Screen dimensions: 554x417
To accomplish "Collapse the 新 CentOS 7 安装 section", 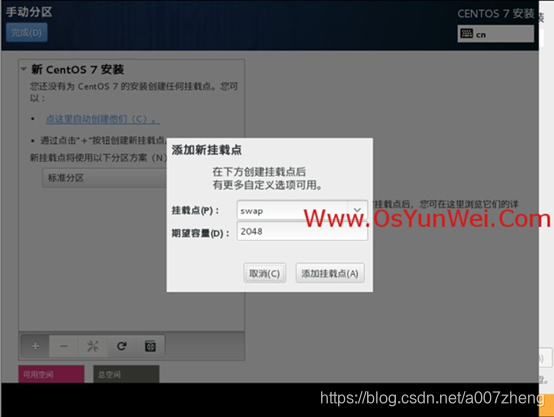I will [x=24, y=69].
